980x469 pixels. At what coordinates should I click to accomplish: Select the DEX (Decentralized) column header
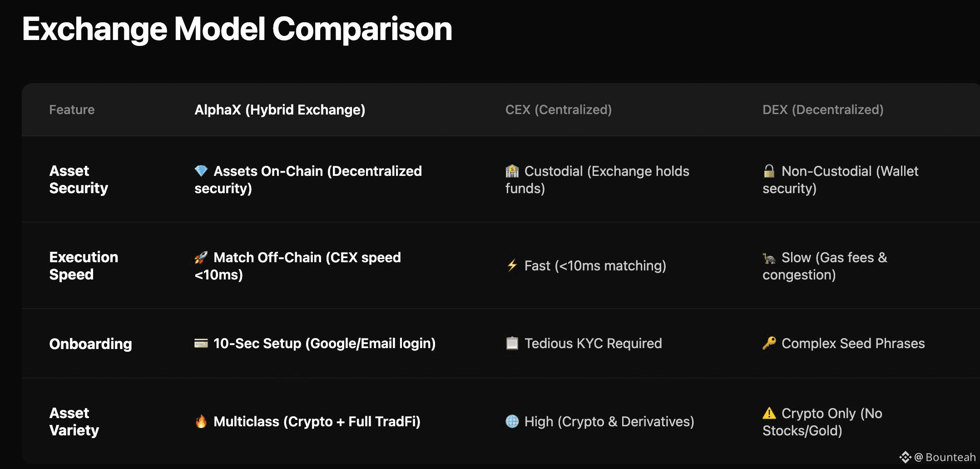(823, 110)
